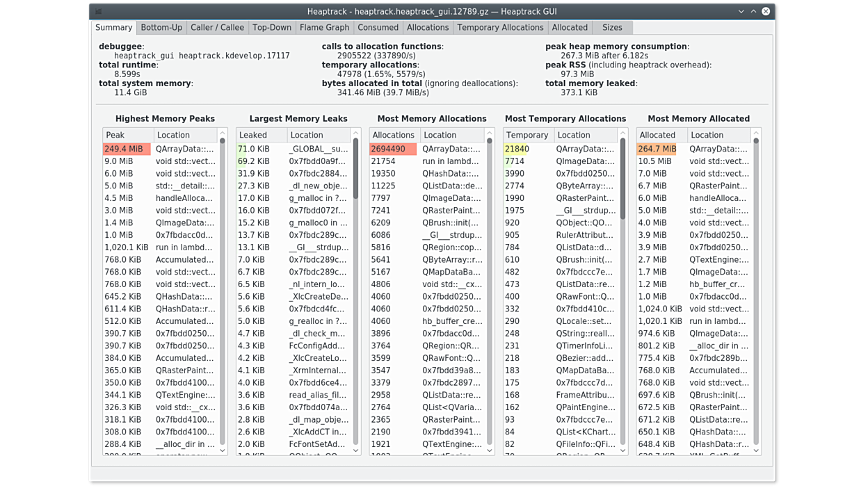Go to the Caller / Callee tab
Viewport: 868px width, 488px height.
(x=217, y=27)
